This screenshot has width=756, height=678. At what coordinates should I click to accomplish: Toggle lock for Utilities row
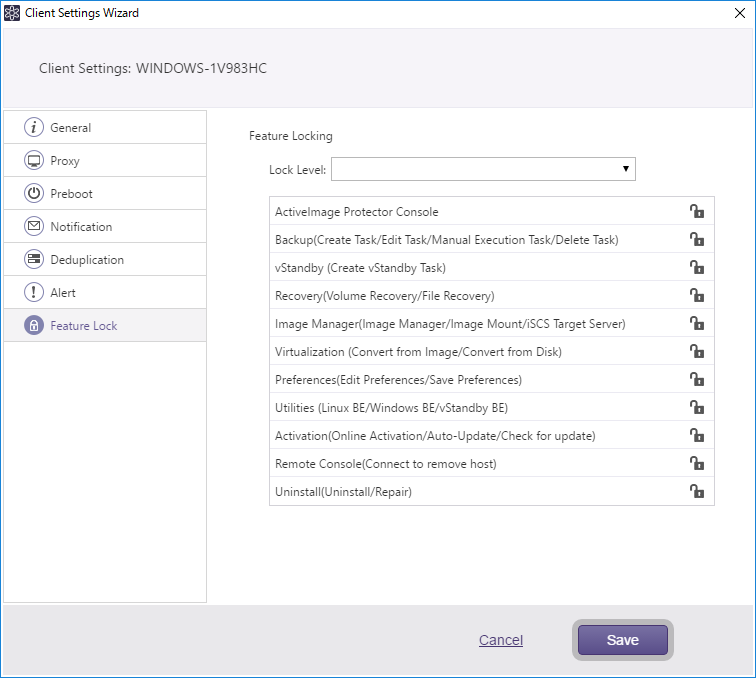[697, 407]
